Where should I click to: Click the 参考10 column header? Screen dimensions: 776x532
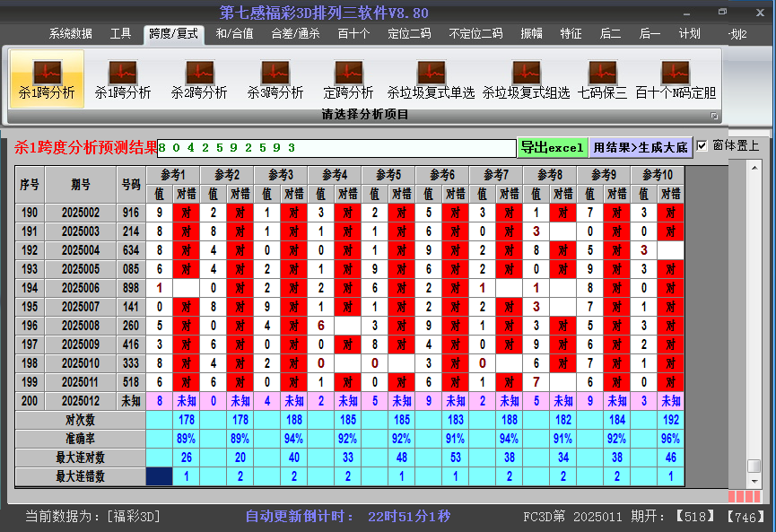658,175
